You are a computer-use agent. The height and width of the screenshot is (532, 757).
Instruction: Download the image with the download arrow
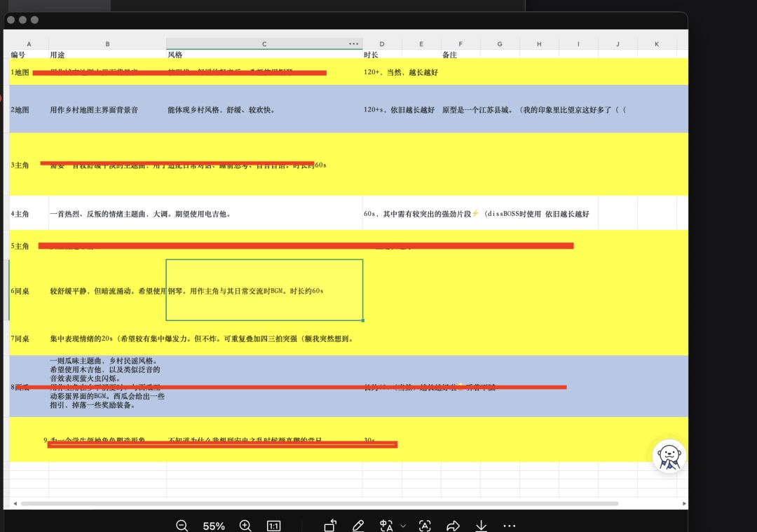(x=482, y=525)
